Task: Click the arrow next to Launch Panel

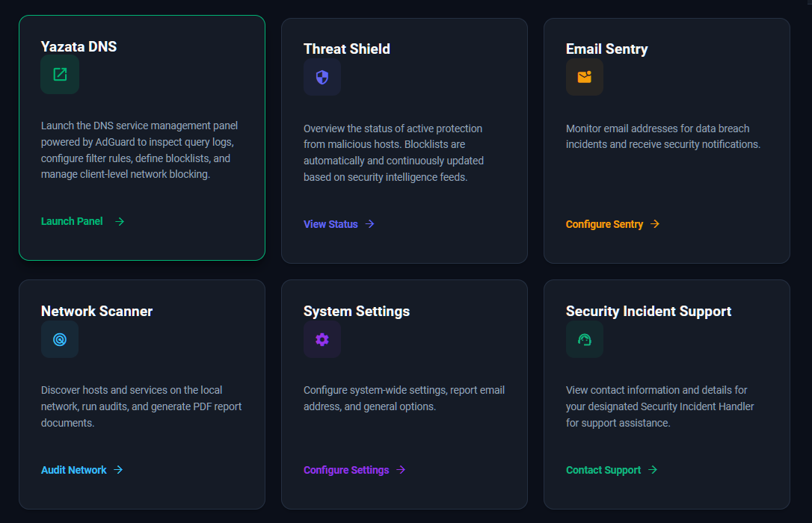Action: pyautogui.click(x=120, y=221)
